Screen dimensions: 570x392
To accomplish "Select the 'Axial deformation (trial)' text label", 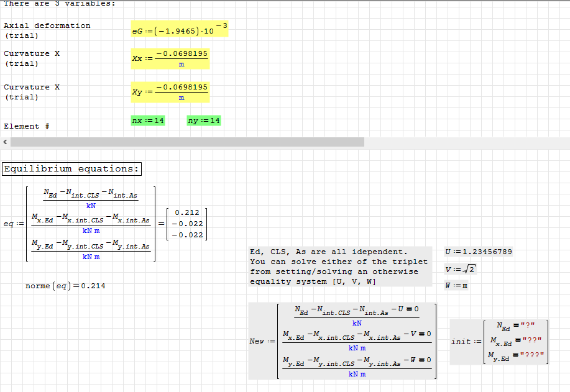I will coord(47,30).
